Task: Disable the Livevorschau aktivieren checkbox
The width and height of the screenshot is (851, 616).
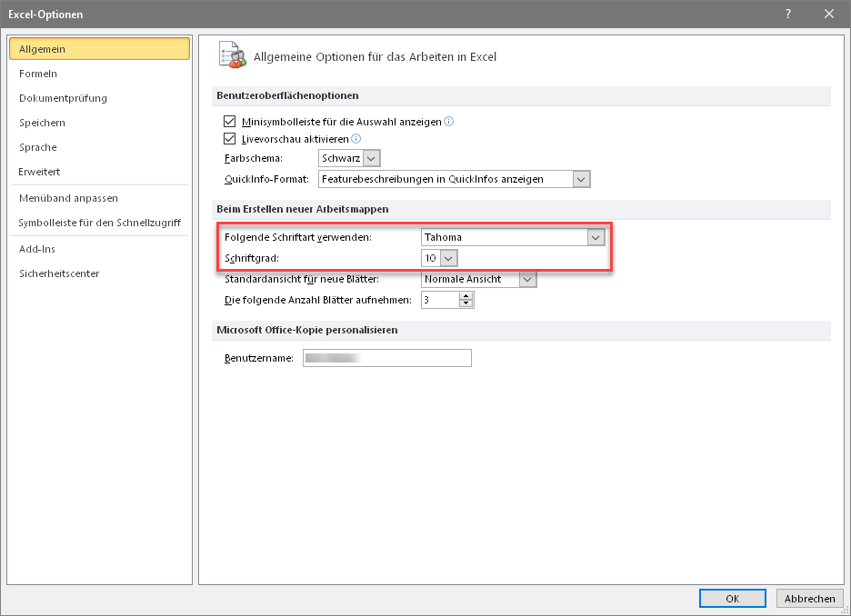Action: point(229,139)
